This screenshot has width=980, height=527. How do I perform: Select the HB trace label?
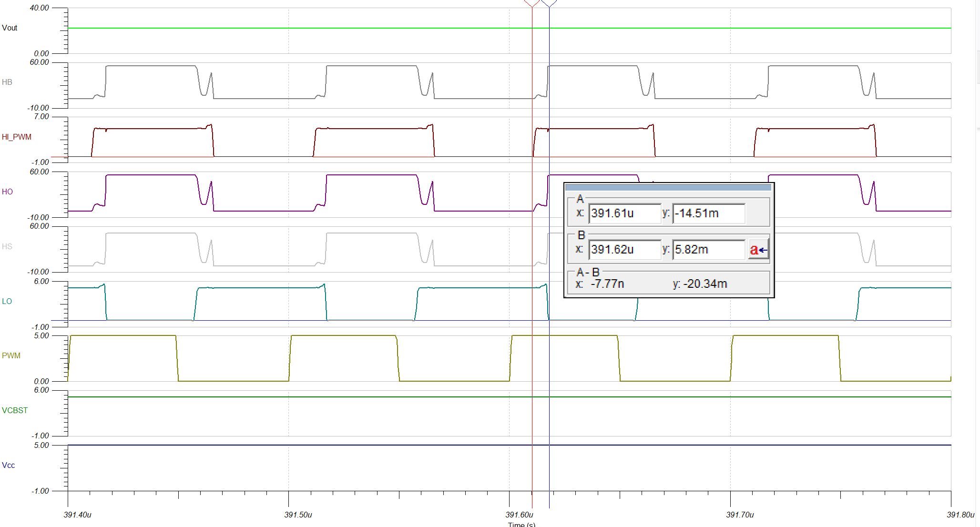point(7,82)
